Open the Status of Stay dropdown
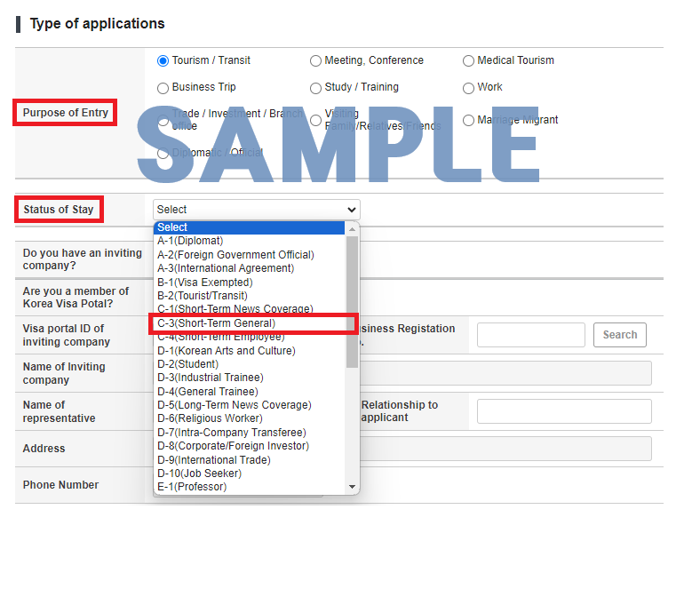 click(256, 210)
